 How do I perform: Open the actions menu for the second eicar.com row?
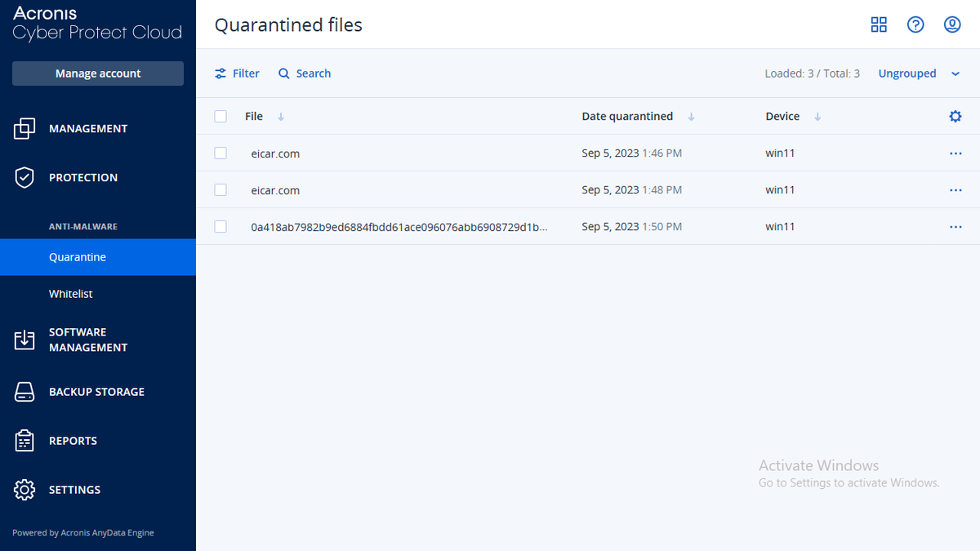955,189
